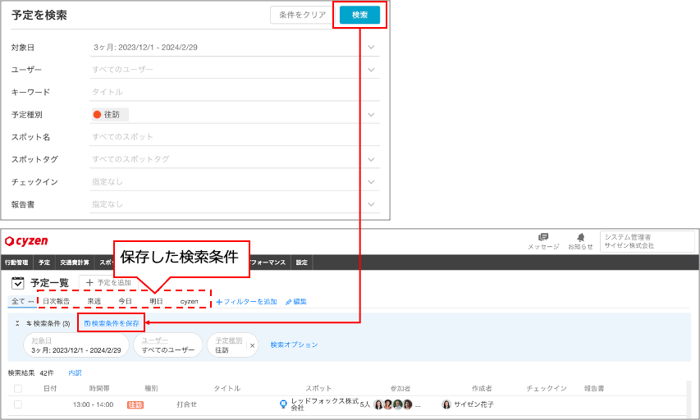Open the お知らせ bell icon
The image size is (700, 420).
(580, 241)
